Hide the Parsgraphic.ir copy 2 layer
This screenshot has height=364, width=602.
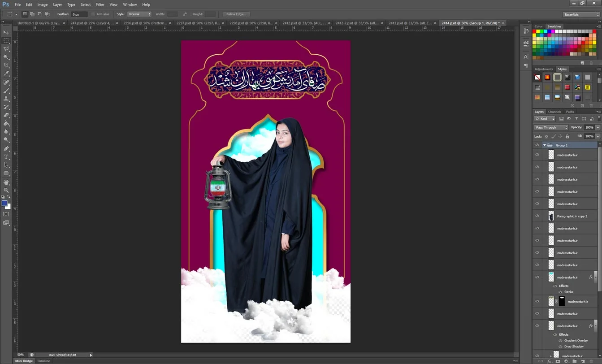(x=537, y=216)
